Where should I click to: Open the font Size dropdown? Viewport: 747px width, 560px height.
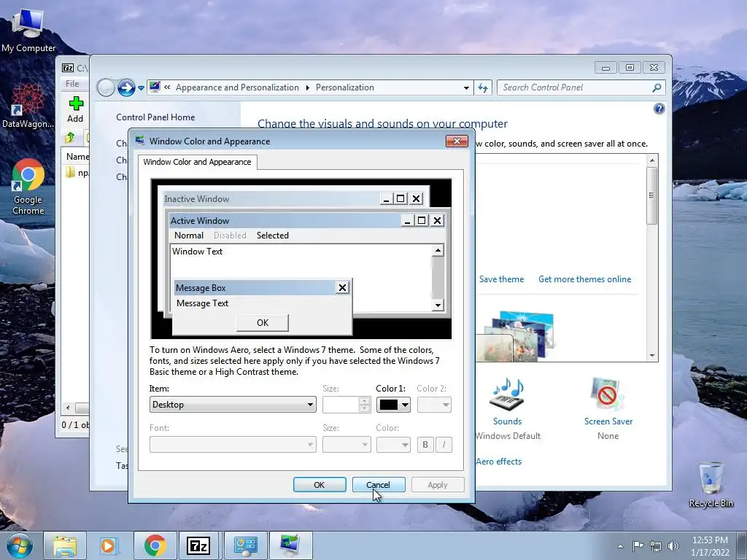(347, 445)
